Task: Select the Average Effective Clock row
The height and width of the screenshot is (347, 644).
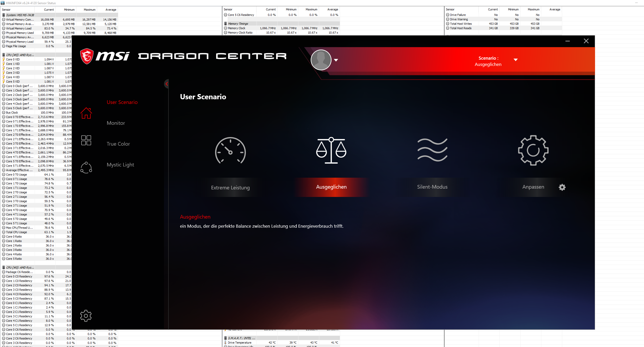Action: pos(36,170)
